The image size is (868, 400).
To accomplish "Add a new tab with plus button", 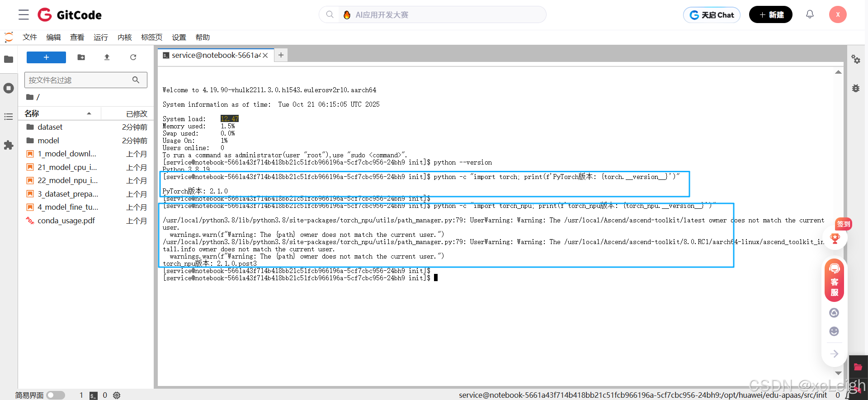I will [281, 55].
